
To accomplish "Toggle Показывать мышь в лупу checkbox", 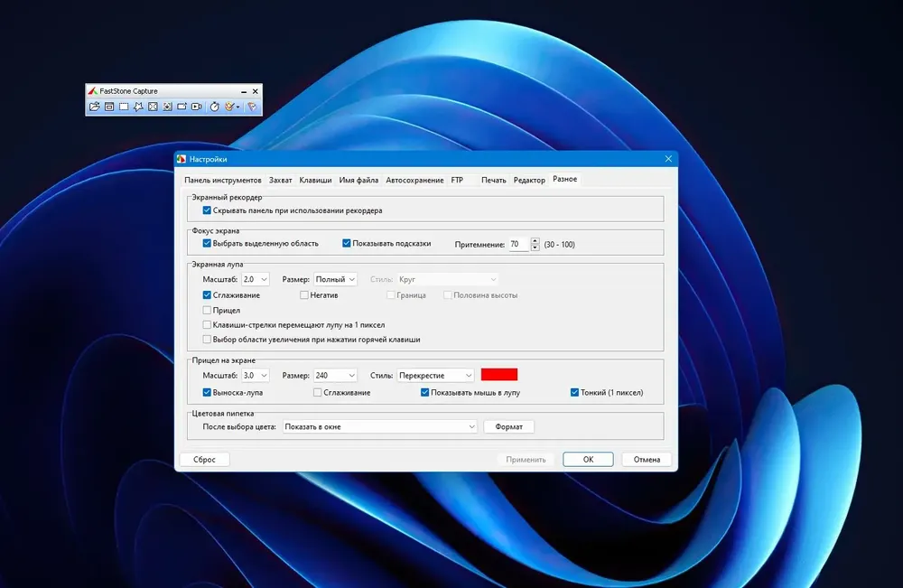I will coord(425,392).
